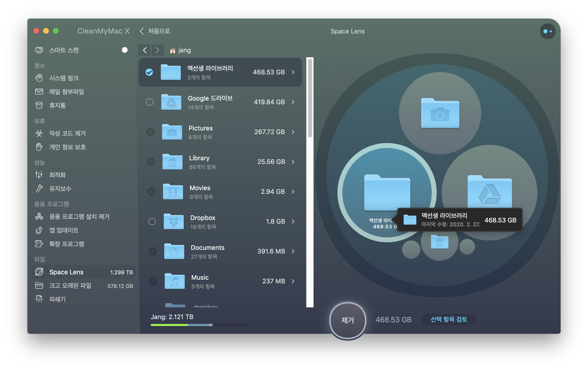The image size is (588, 370).
Task: Select the 시스템 정크 sidebar icon
Action: click(39, 78)
